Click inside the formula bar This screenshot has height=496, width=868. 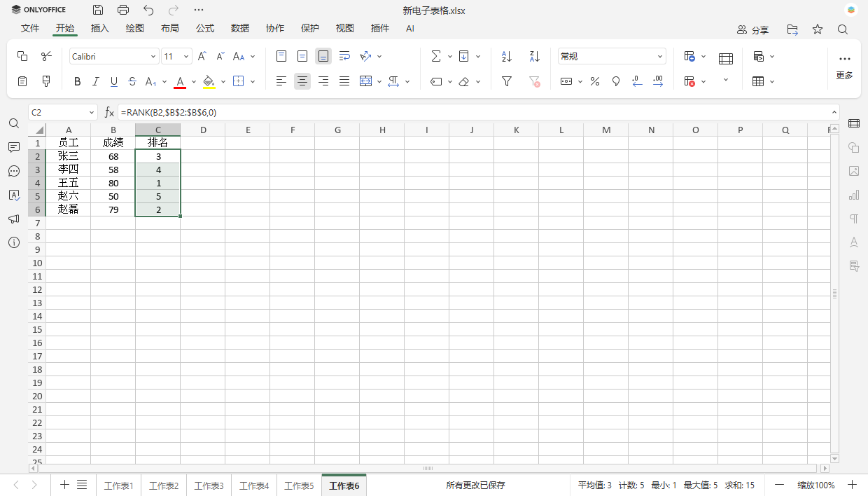(280, 112)
